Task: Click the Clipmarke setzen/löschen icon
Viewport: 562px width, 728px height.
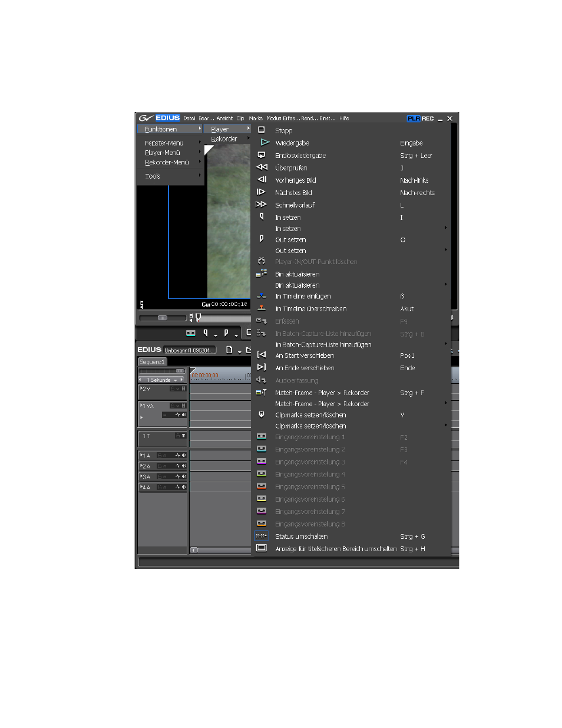Action: [262, 414]
